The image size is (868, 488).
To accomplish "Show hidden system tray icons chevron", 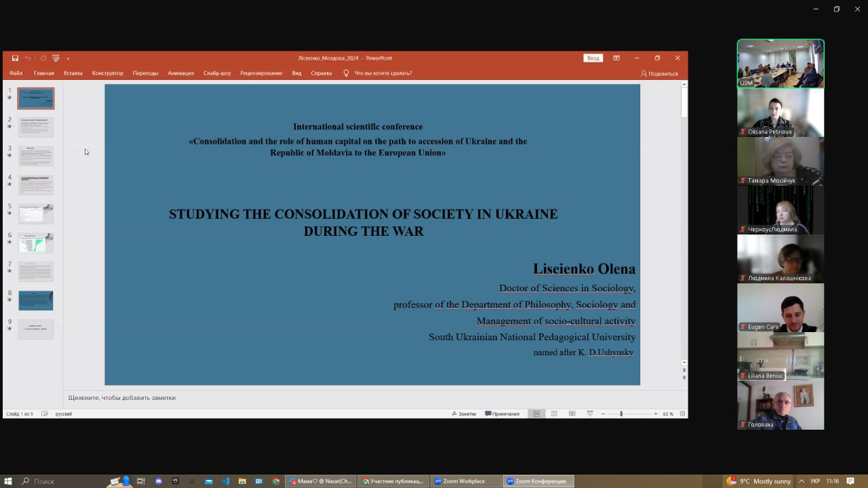I will pyautogui.click(x=802, y=481).
